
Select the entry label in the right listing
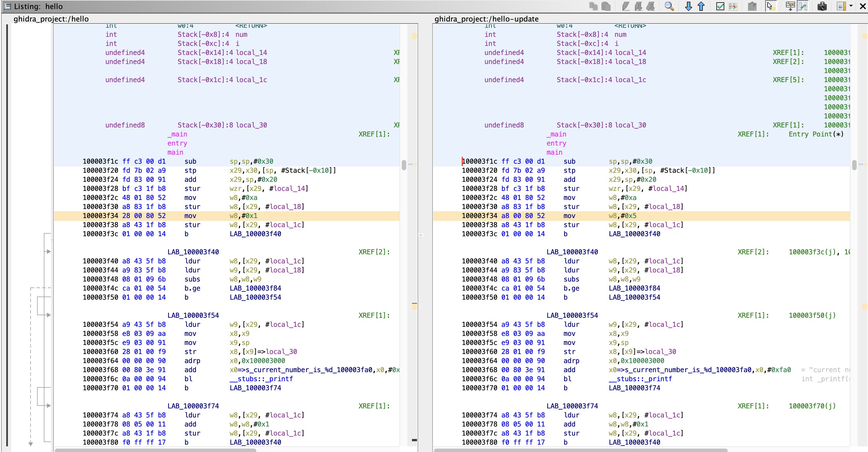(x=556, y=143)
